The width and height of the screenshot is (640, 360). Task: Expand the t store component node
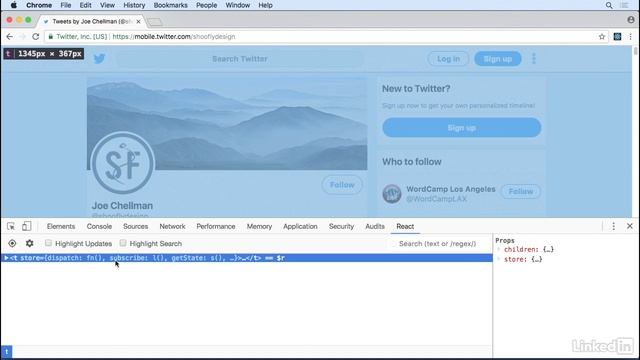[6, 258]
